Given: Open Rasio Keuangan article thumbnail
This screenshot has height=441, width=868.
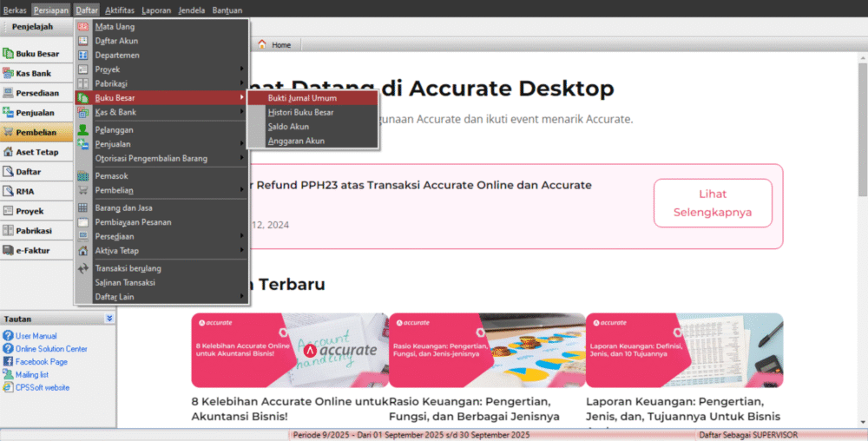Looking at the screenshot, I should [487, 350].
